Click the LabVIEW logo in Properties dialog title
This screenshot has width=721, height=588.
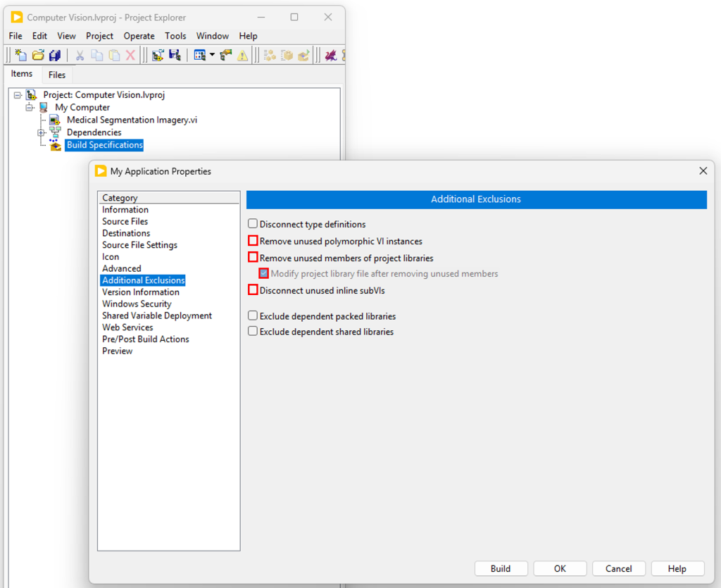click(101, 171)
